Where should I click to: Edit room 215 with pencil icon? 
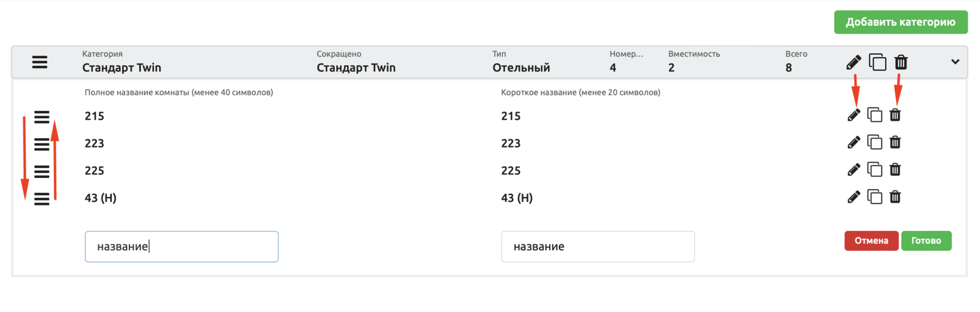click(x=853, y=115)
